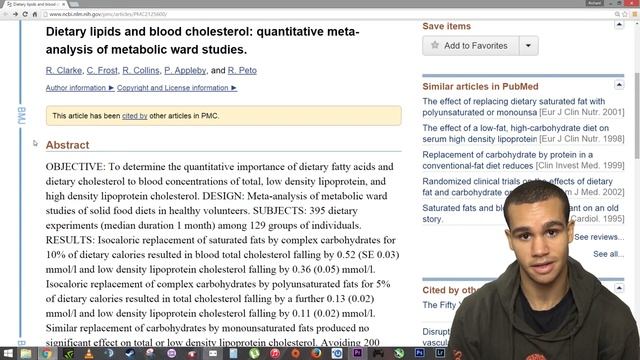Screen dimensions: 640x360
Task: Click the address bar URL field
Action: (x=327, y=14)
